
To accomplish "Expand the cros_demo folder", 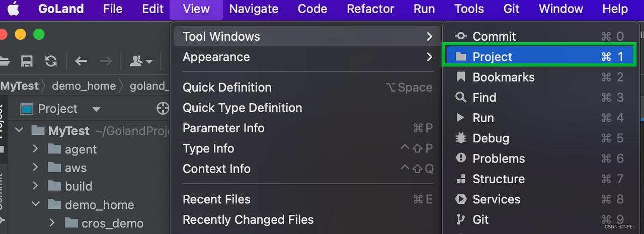I will [52, 223].
